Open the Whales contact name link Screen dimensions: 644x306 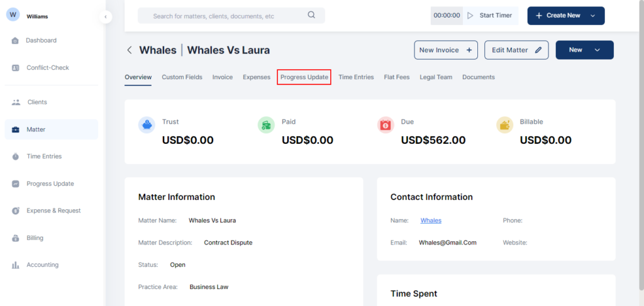[x=431, y=221]
